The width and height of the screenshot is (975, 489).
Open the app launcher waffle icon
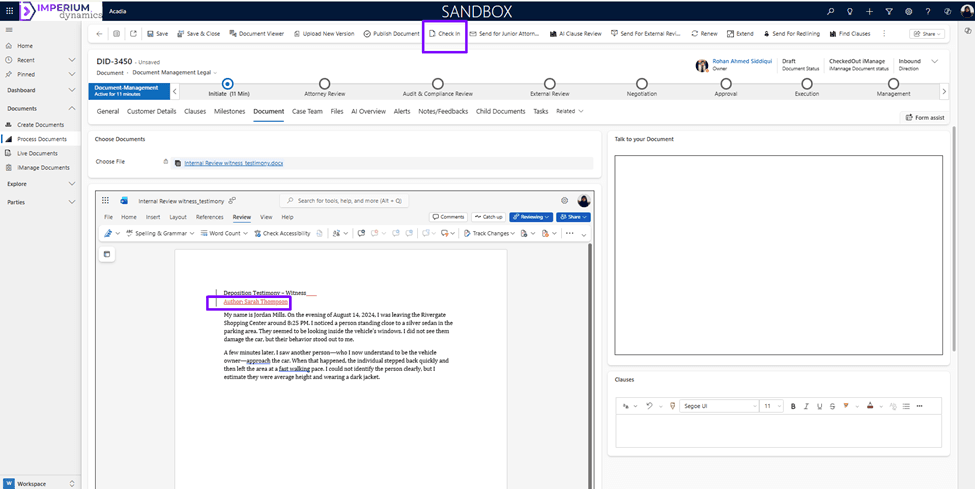tap(10, 11)
